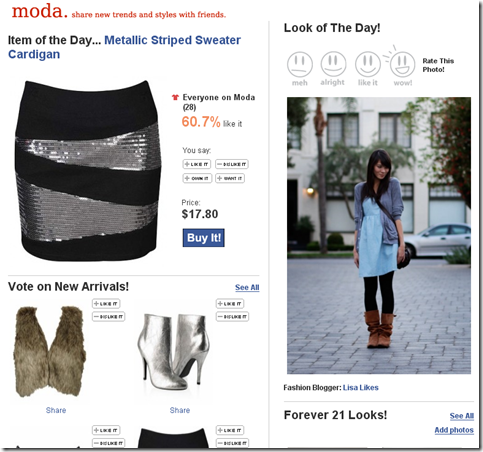Toggle Want It for the sequin skirt
The height and width of the screenshot is (452, 483).
coord(230,178)
